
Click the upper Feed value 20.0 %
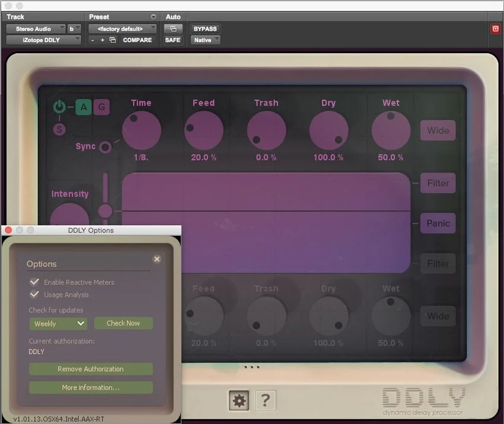tap(203, 158)
